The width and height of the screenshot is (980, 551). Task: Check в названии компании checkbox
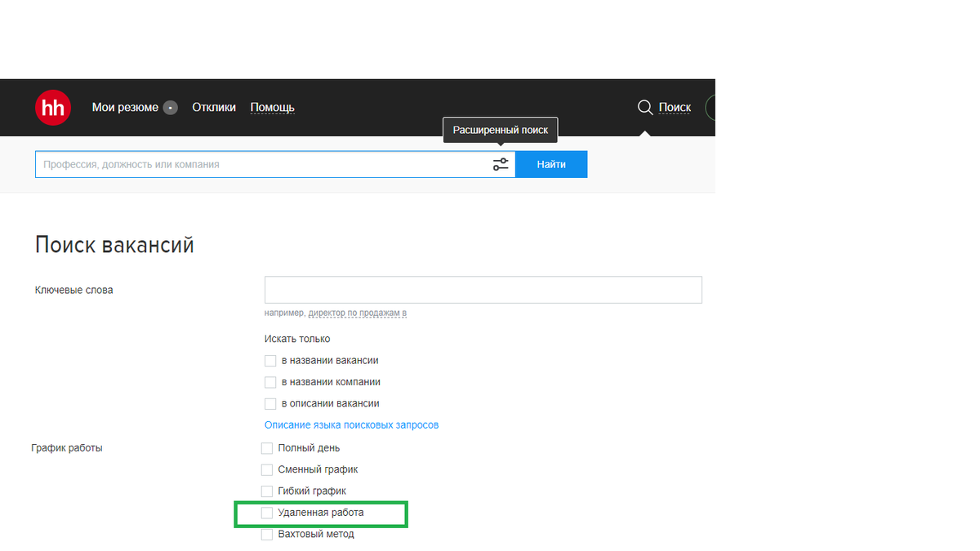pos(270,382)
